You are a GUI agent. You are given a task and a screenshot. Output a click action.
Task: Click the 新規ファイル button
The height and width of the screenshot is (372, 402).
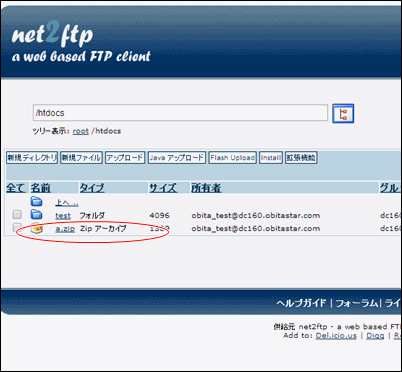pyautogui.click(x=81, y=158)
